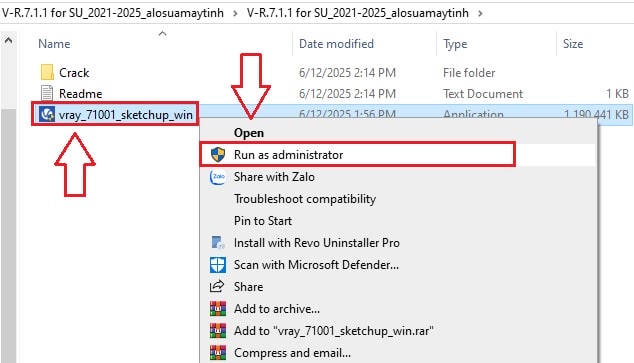Viewport: 634px width, 363px height.
Task: Click the Size column header
Action: click(573, 44)
